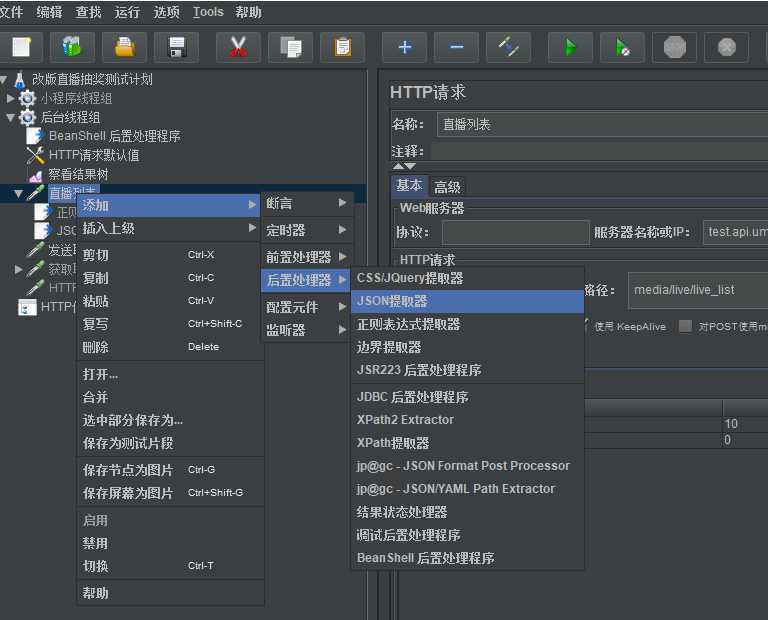Open the 断言 submenu

click(x=306, y=203)
